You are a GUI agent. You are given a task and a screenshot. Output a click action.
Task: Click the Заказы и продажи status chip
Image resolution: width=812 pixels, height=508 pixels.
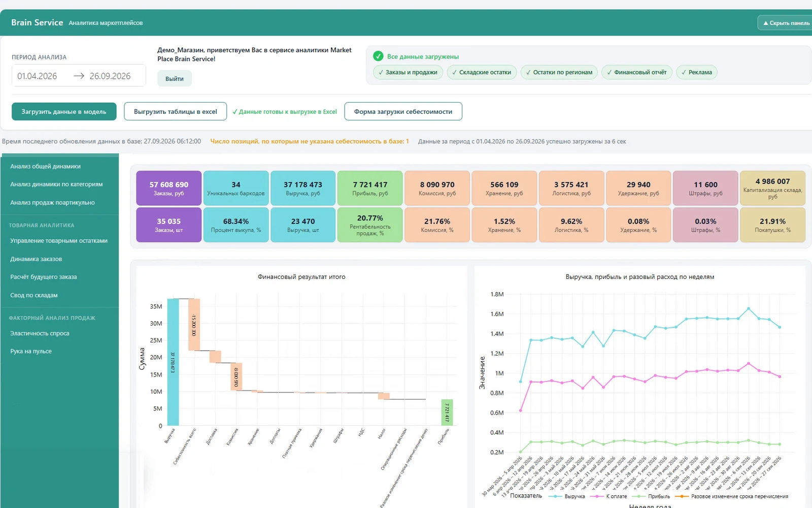click(408, 72)
